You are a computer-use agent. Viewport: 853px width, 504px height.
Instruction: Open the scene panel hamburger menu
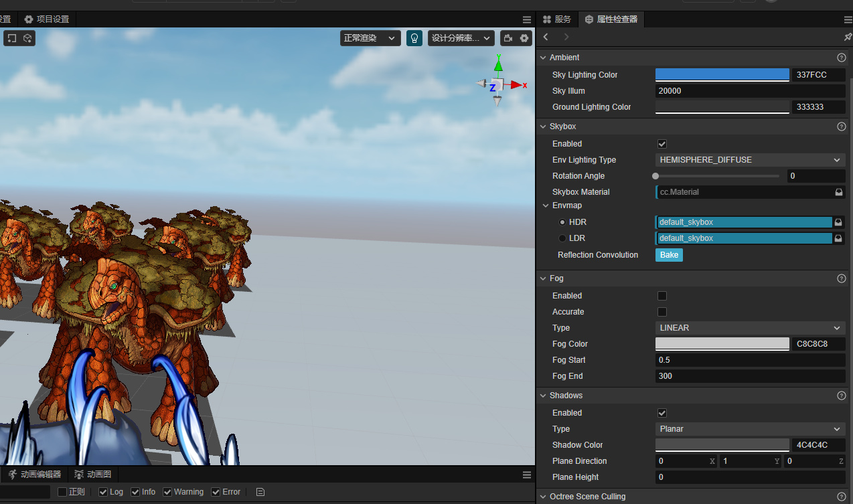coord(527,19)
